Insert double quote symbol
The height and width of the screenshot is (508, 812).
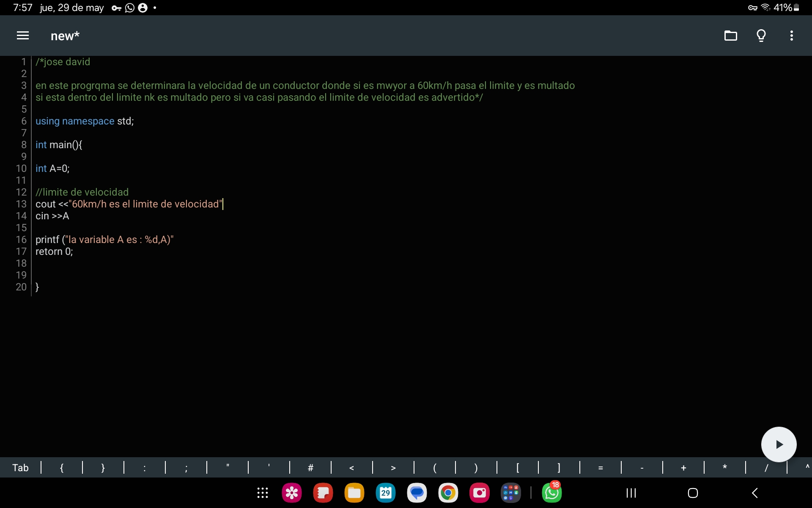tap(228, 468)
